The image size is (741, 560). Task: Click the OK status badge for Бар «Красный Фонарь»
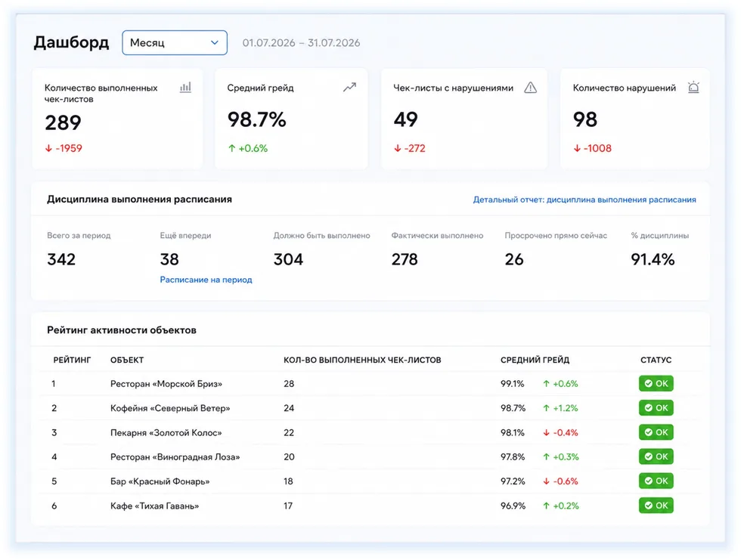click(x=656, y=481)
